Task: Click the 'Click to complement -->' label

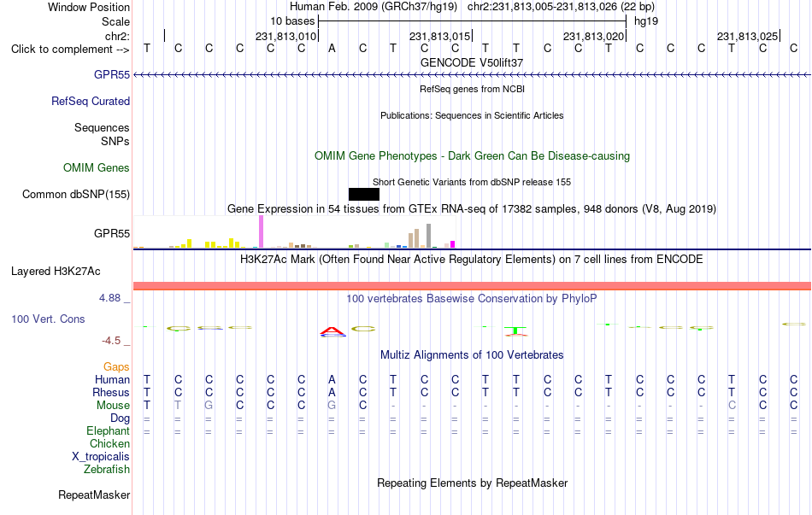Action: click(x=70, y=50)
